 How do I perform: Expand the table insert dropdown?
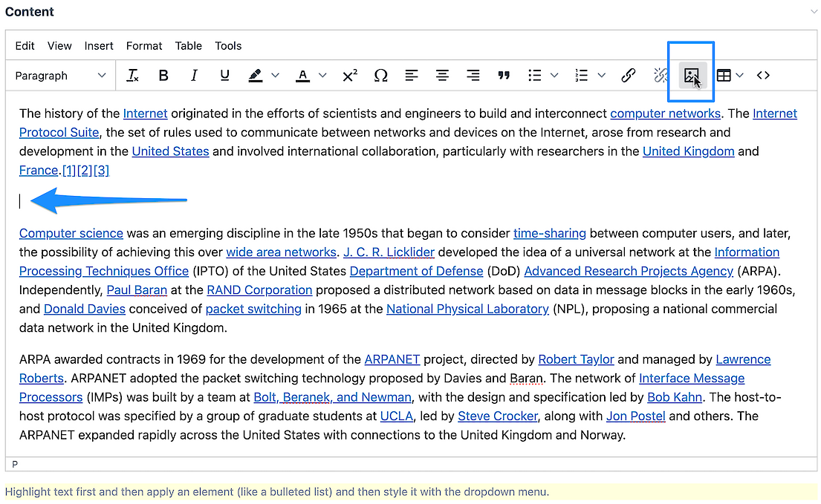point(739,76)
